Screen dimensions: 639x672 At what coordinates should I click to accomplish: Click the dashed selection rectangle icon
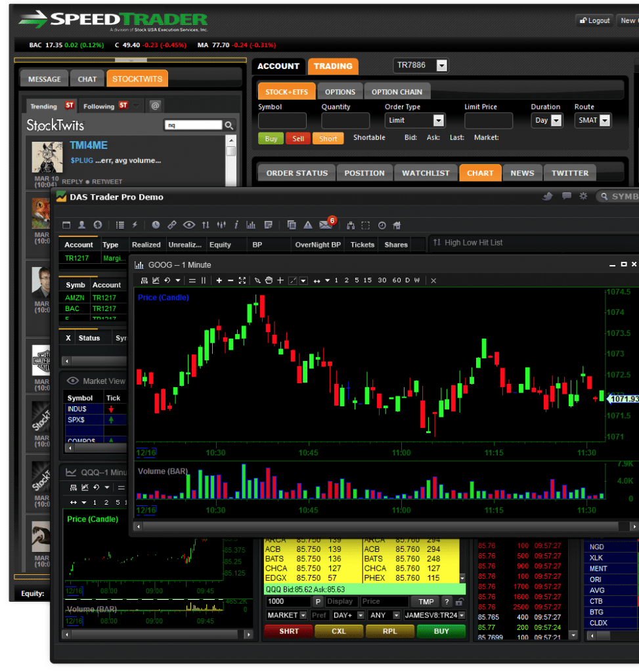[365, 226]
